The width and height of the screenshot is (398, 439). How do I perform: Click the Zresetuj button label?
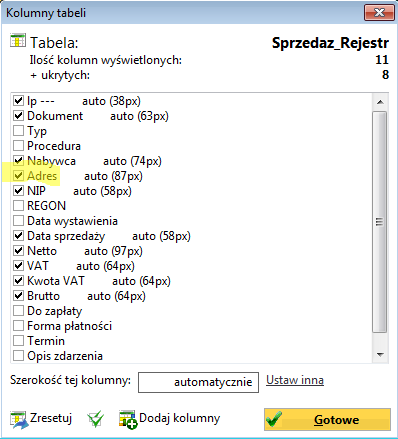pyautogui.click(x=51, y=418)
